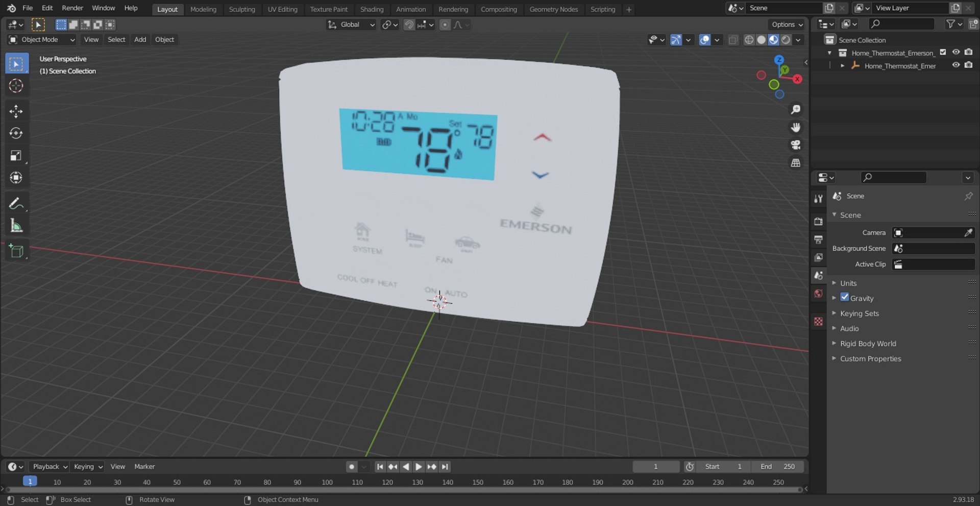Open the viewport Add menu
Image resolution: width=980 pixels, height=506 pixels.
[x=140, y=40]
